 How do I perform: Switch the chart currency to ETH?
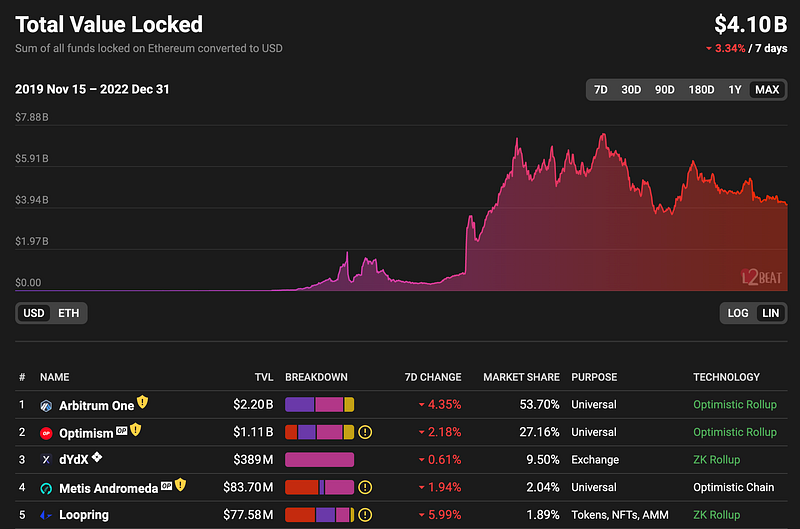(x=68, y=313)
